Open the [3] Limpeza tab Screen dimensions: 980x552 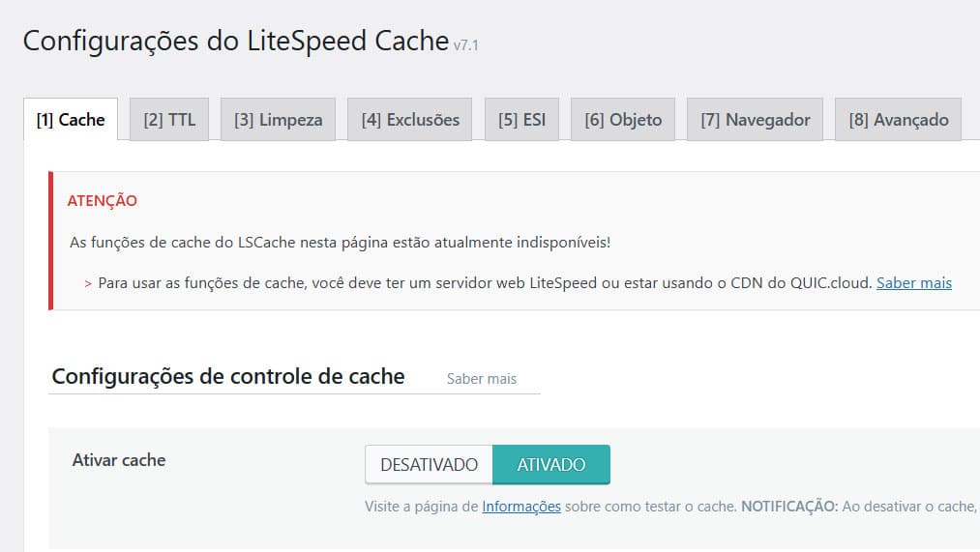click(x=278, y=119)
